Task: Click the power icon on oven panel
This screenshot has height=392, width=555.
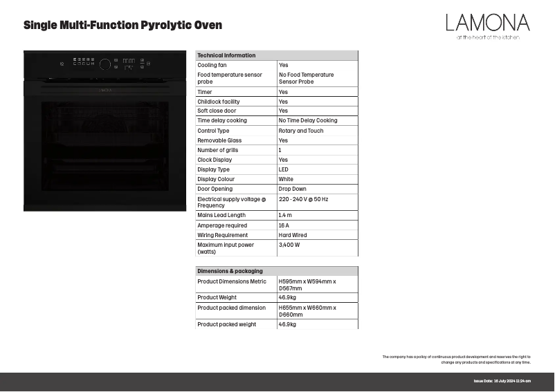Action: pyautogui.click(x=62, y=64)
